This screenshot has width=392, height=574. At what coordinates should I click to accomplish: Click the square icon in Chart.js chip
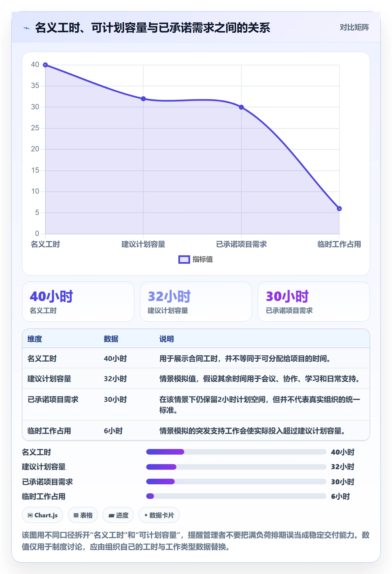click(30, 515)
